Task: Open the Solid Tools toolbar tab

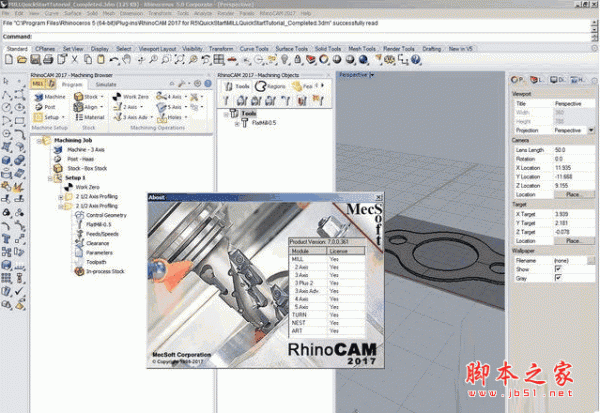Action: [x=328, y=49]
